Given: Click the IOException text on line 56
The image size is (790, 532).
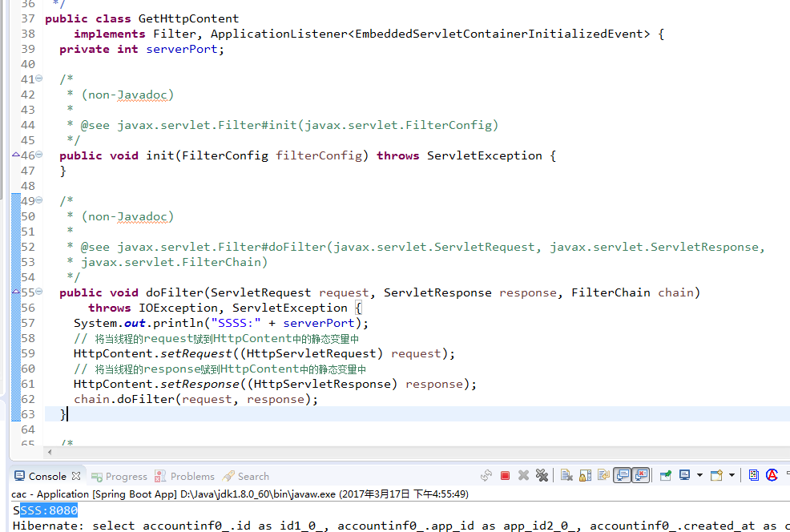Looking at the screenshot, I should 178,308.
